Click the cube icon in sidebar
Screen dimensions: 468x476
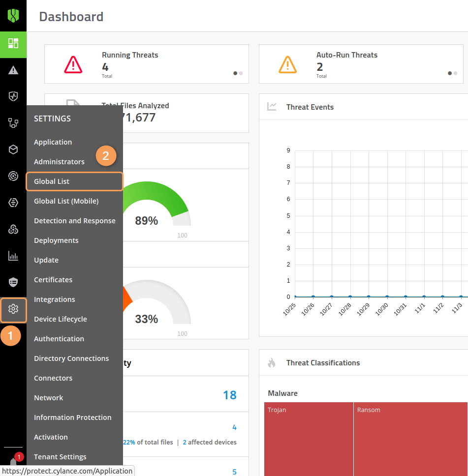coord(13,149)
